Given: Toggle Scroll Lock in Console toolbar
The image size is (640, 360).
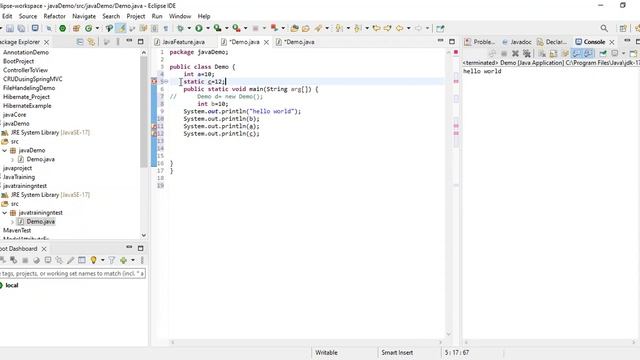Looking at the screenshot, I should 553,53.
